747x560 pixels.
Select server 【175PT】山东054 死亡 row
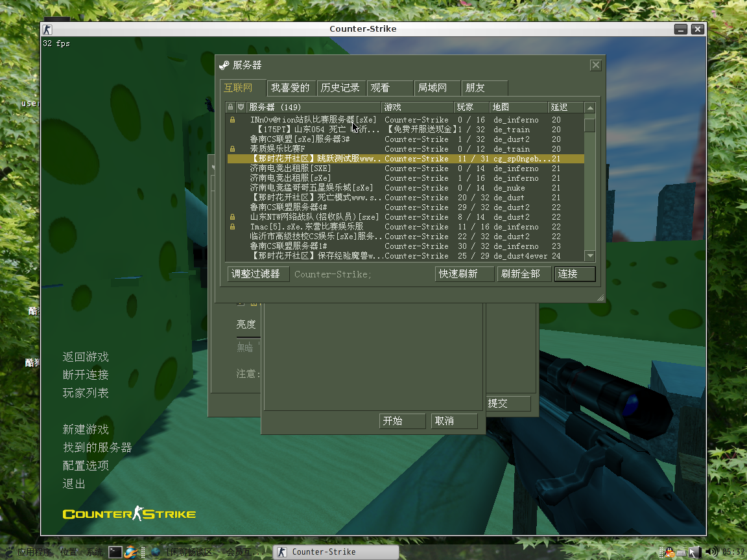(x=405, y=130)
